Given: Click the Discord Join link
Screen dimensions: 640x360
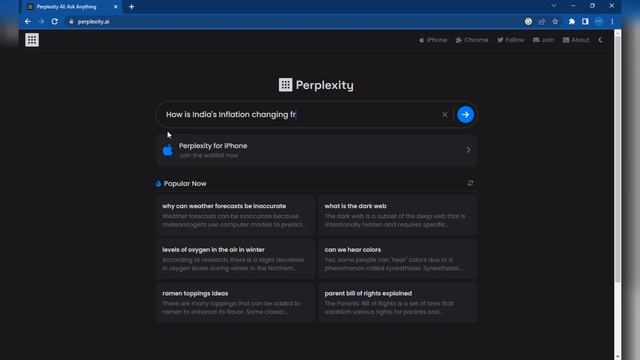Looking at the screenshot, I should tap(543, 40).
